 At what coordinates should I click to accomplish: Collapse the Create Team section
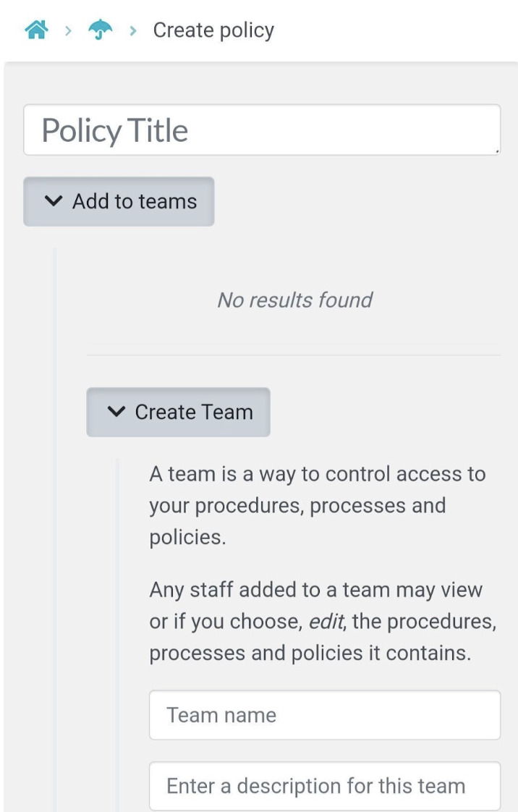point(178,413)
